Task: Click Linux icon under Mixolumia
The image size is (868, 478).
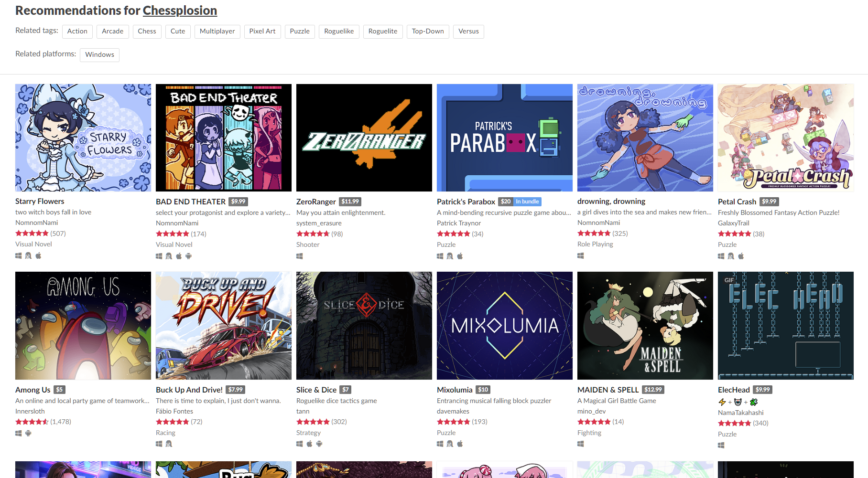Action: pyautogui.click(x=450, y=444)
